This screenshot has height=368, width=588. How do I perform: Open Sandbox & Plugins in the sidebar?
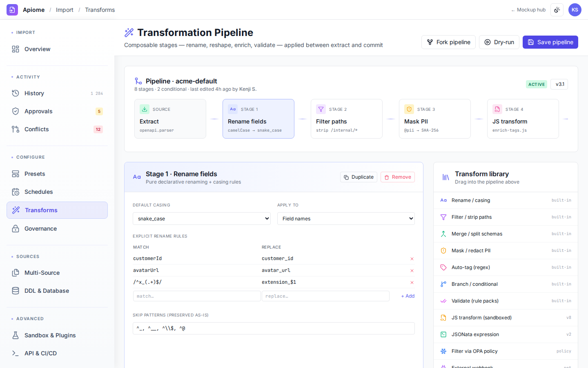pyautogui.click(x=57, y=335)
